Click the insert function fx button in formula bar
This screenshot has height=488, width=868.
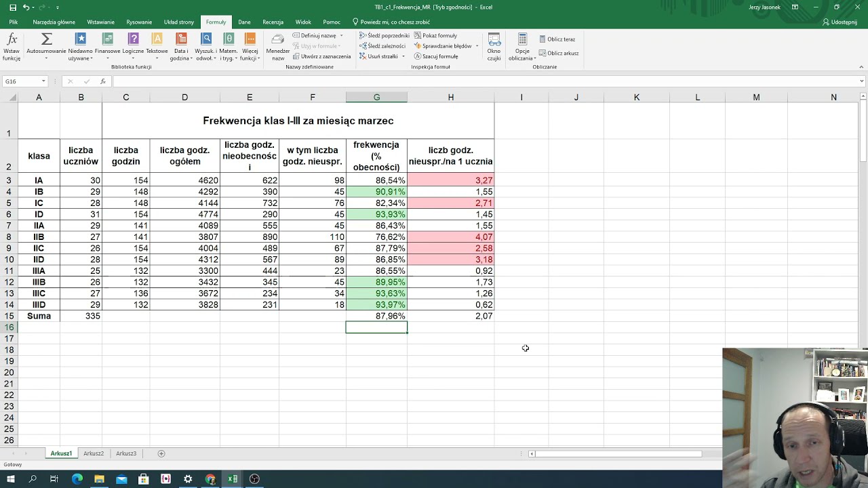(103, 81)
